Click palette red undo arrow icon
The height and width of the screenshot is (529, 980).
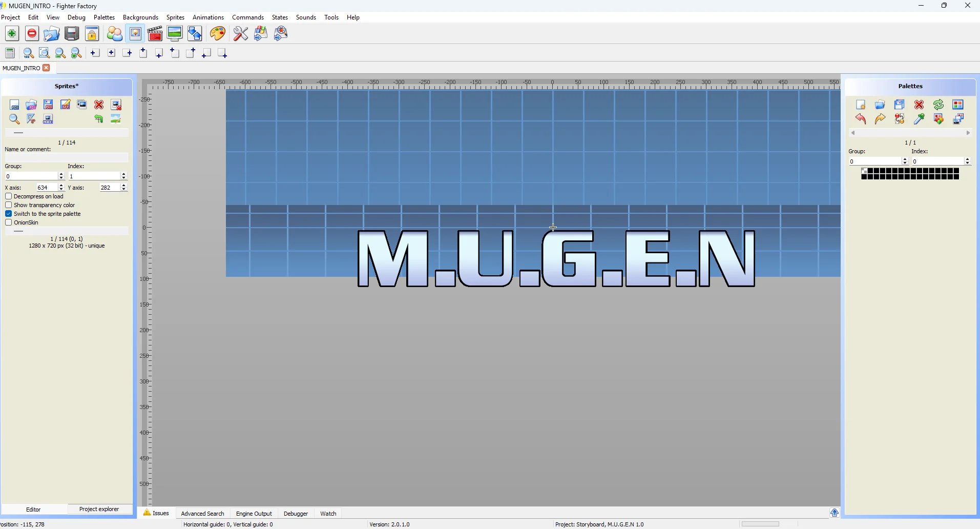[x=861, y=119]
